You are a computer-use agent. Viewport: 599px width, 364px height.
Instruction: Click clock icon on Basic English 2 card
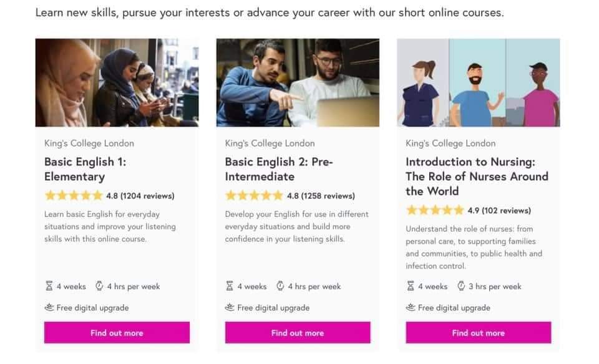point(280,287)
